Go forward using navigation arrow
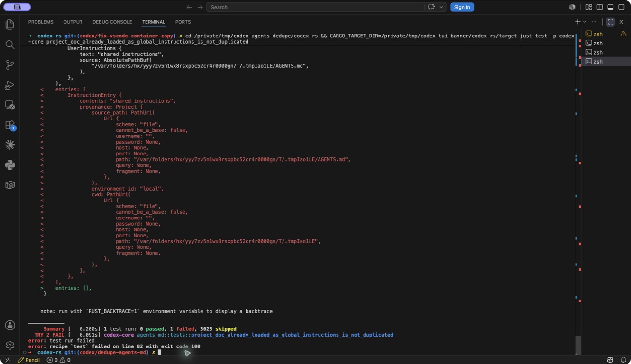631x364 pixels. click(x=200, y=7)
